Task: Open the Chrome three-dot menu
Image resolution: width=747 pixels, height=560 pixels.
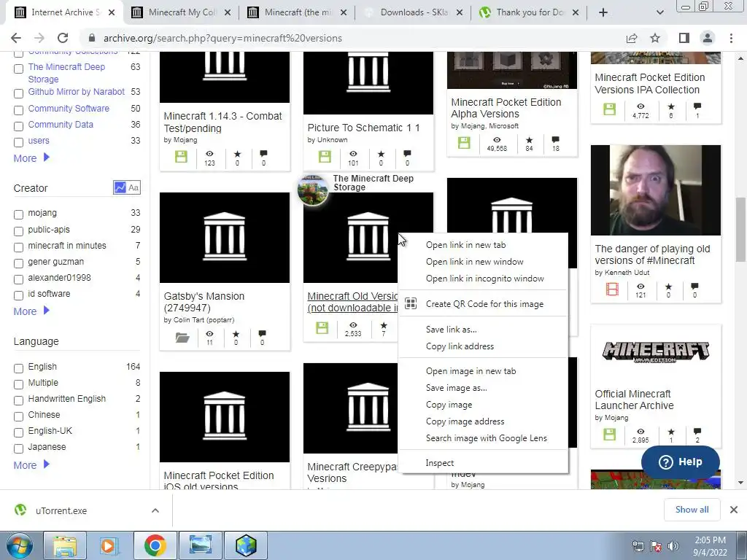Action: pyautogui.click(x=731, y=38)
